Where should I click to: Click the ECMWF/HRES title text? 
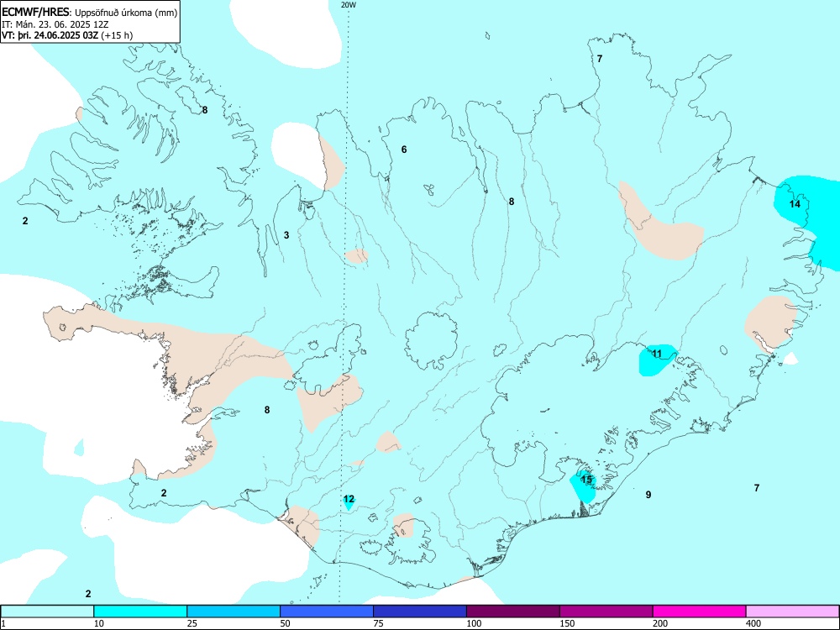tap(35, 13)
